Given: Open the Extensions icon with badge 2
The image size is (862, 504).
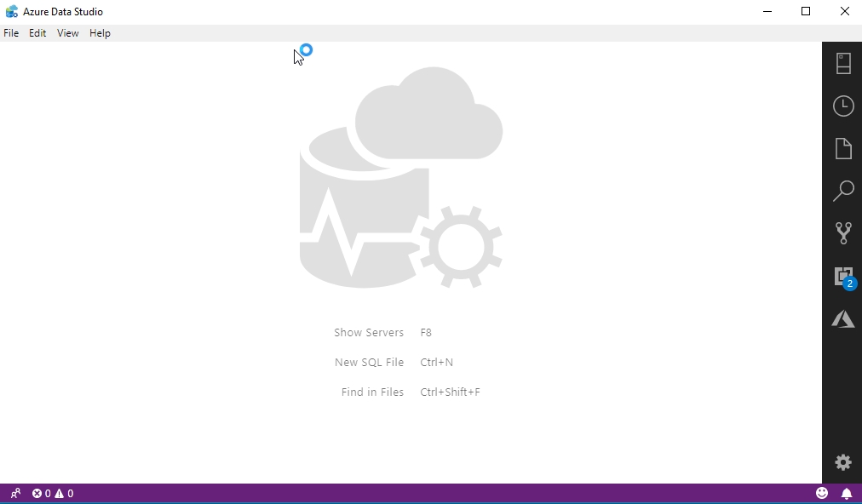Looking at the screenshot, I should click(844, 277).
